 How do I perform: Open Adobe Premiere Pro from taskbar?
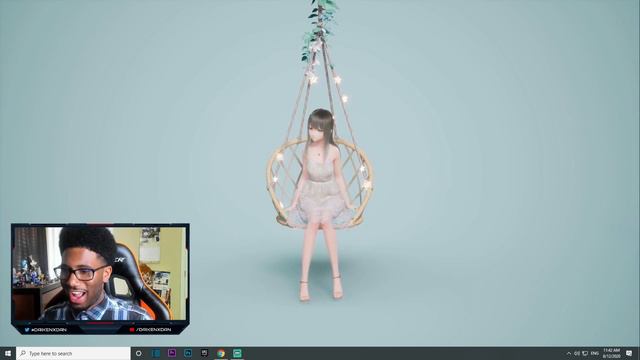click(x=172, y=353)
